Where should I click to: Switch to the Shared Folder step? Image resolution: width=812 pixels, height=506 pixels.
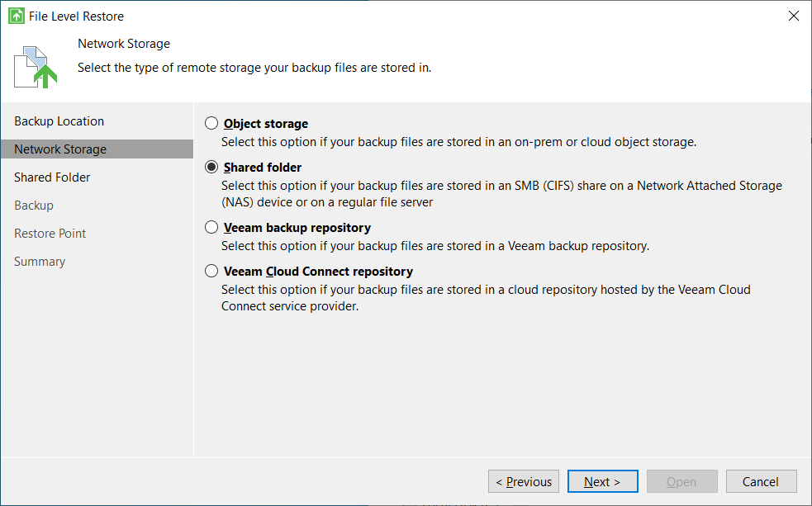pyautogui.click(x=52, y=177)
